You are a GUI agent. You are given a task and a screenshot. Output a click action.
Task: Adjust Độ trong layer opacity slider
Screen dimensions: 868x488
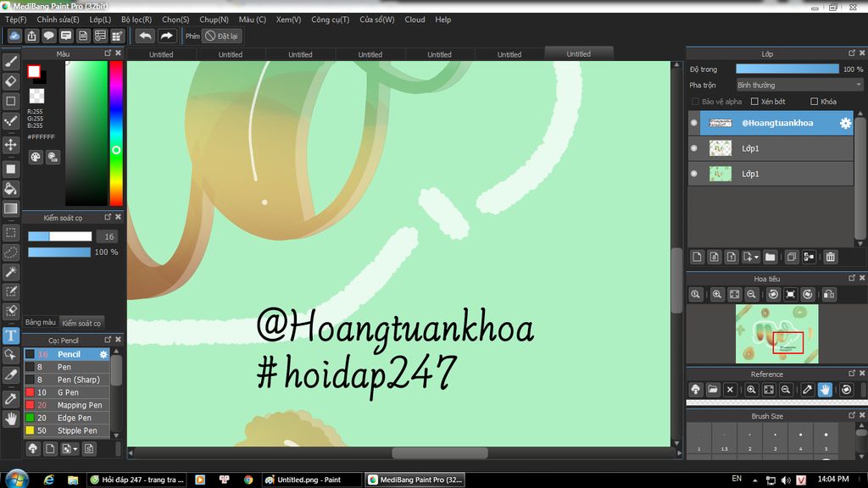click(x=787, y=69)
